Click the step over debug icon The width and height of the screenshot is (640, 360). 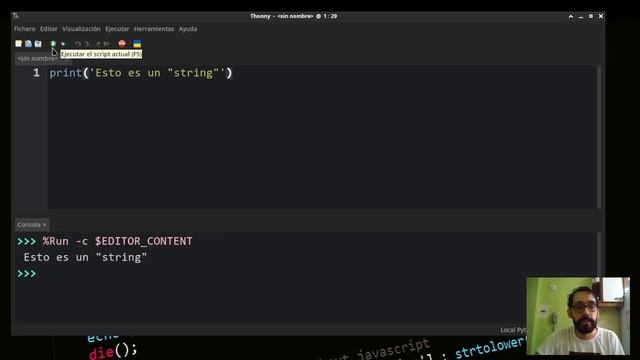coord(78,44)
